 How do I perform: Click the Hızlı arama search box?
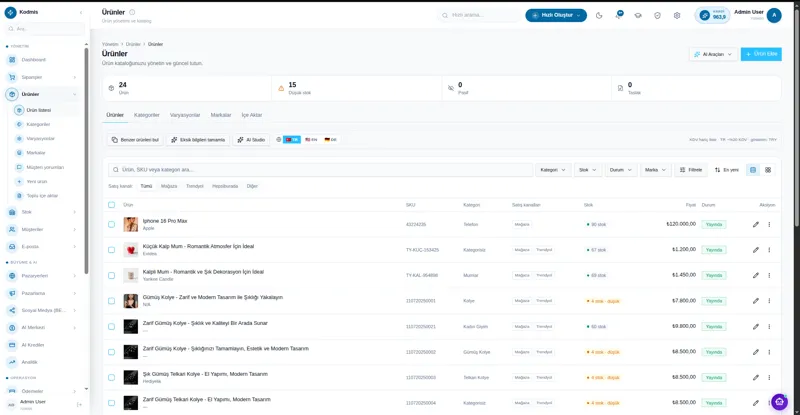(479, 15)
